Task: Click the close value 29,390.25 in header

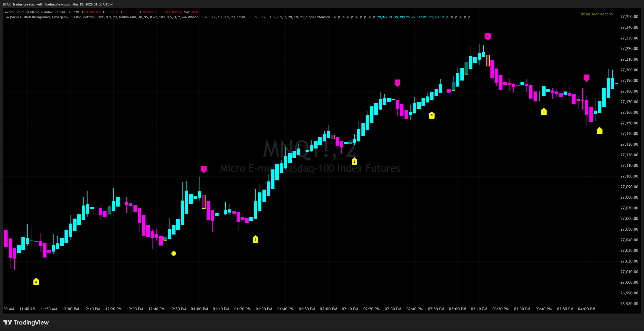Action: pos(150,12)
